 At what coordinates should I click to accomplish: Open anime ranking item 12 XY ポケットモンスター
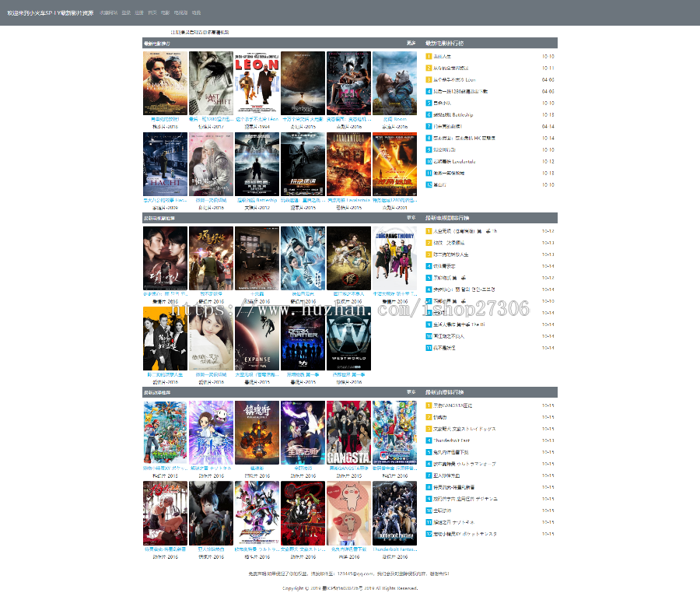point(465,534)
